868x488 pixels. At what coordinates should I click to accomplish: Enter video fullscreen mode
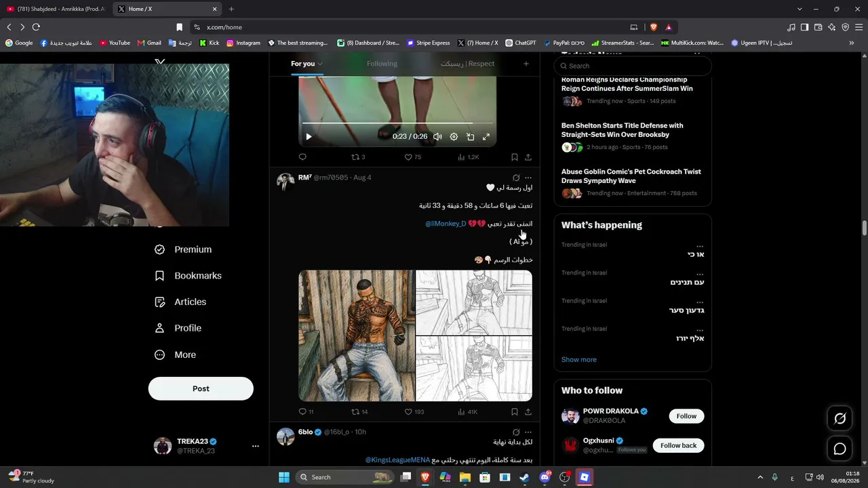[486, 137]
